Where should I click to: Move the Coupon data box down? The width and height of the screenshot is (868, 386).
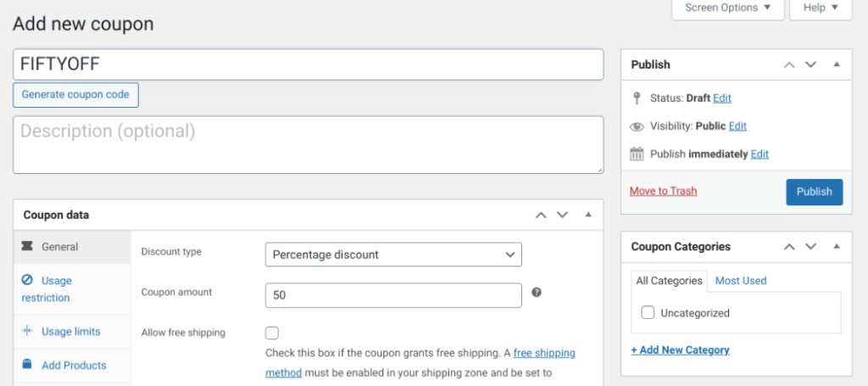(x=563, y=215)
